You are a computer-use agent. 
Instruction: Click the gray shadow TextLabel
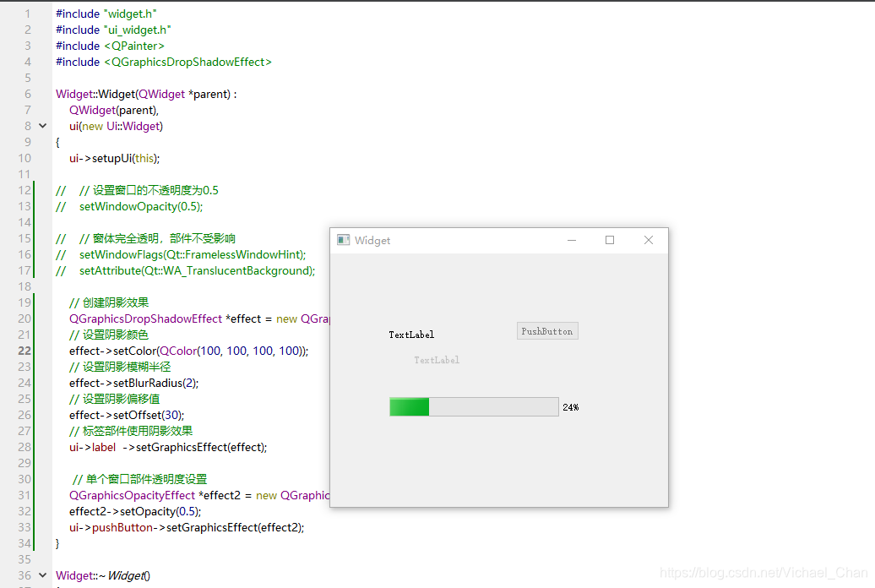[x=437, y=360]
